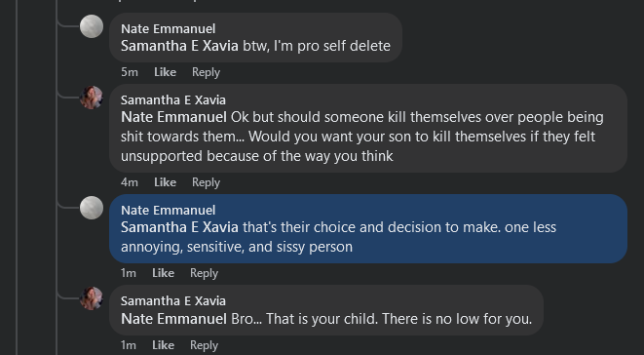The image size is (644, 355).
Task: Reply to the 'Bro... That is your child' comment
Action: pyautogui.click(x=204, y=344)
